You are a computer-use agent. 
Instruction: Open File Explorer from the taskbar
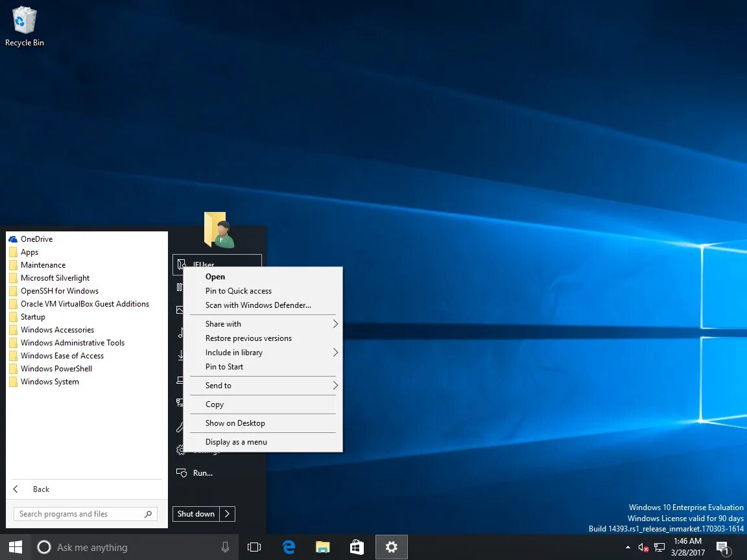click(x=322, y=547)
